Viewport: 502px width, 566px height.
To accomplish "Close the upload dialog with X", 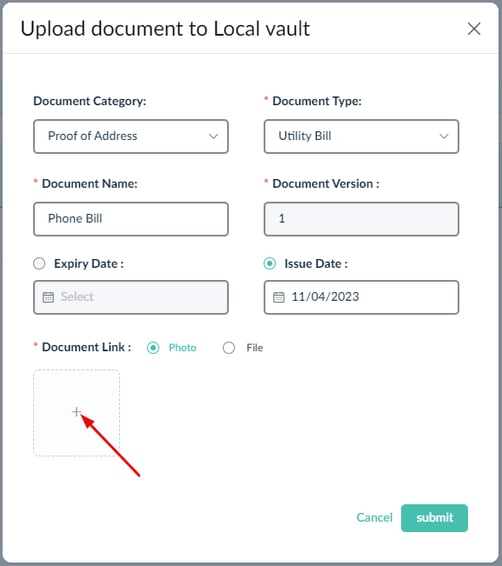I will pyautogui.click(x=474, y=29).
